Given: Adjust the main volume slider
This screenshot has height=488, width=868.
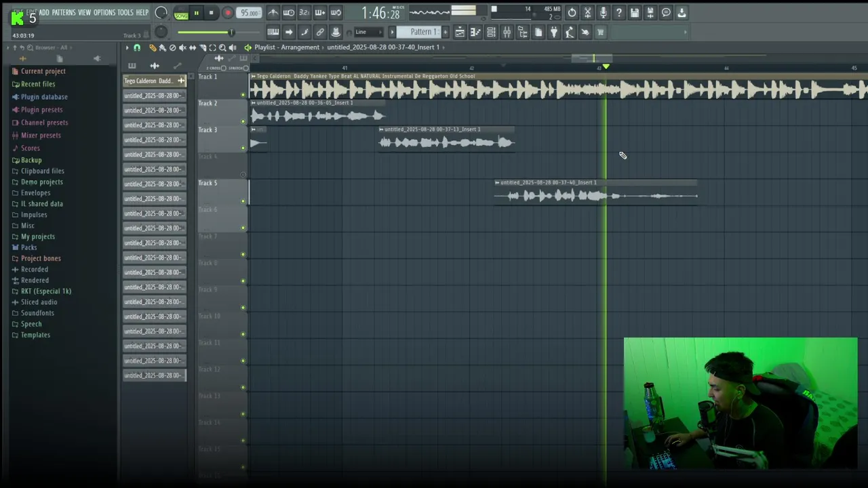Looking at the screenshot, I should 218,32.
